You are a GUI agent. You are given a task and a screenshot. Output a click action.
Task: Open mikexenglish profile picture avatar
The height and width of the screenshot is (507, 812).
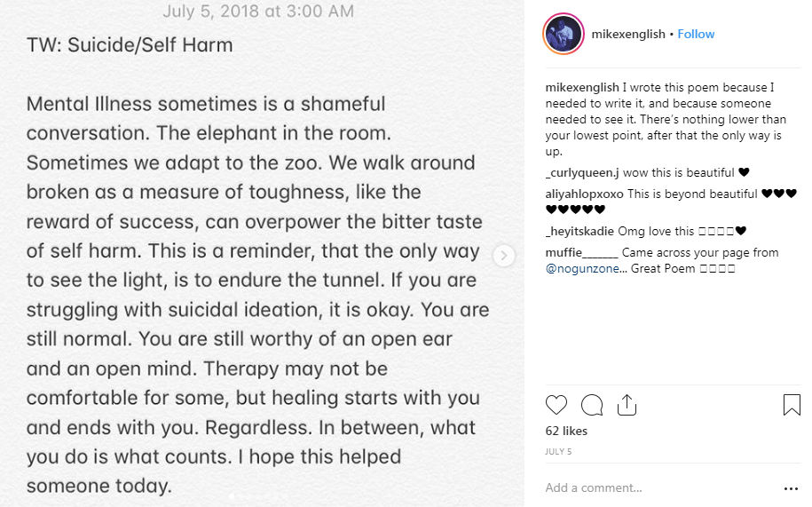point(564,35)
